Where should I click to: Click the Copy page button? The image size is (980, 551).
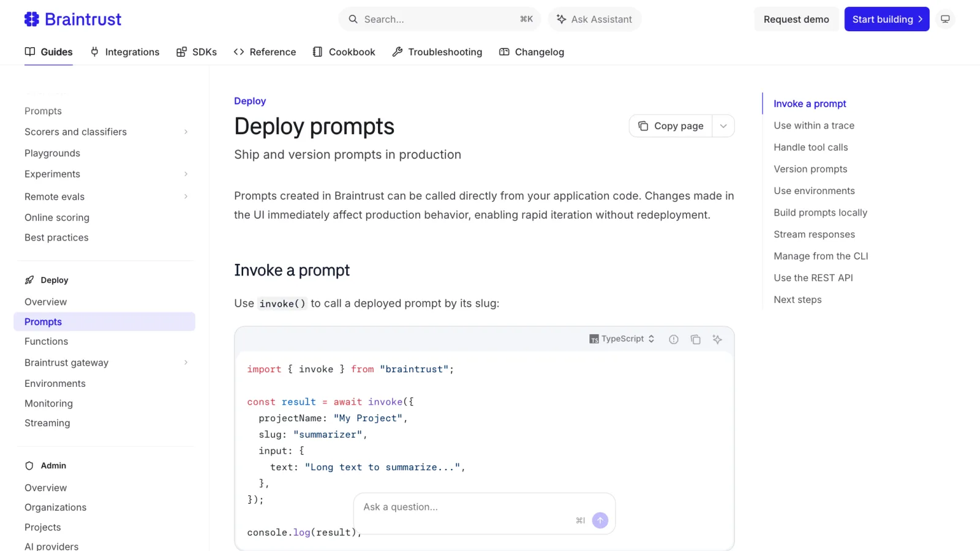tap(671, 126)
